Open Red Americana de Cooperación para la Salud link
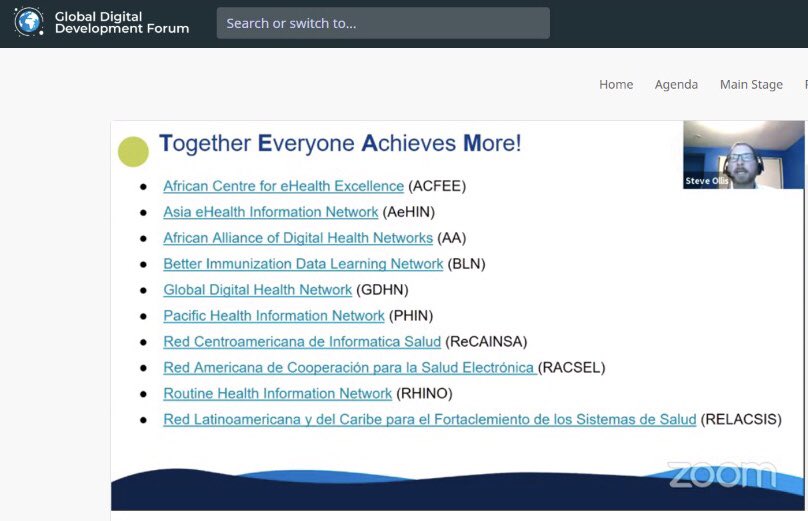The width and height of the screenshot is (808, 521). pyautogui.click(x=350, y=367)
